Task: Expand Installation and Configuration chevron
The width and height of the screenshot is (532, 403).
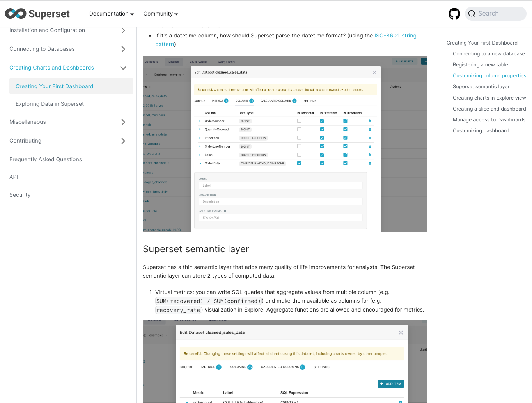Action: [123, 30]
